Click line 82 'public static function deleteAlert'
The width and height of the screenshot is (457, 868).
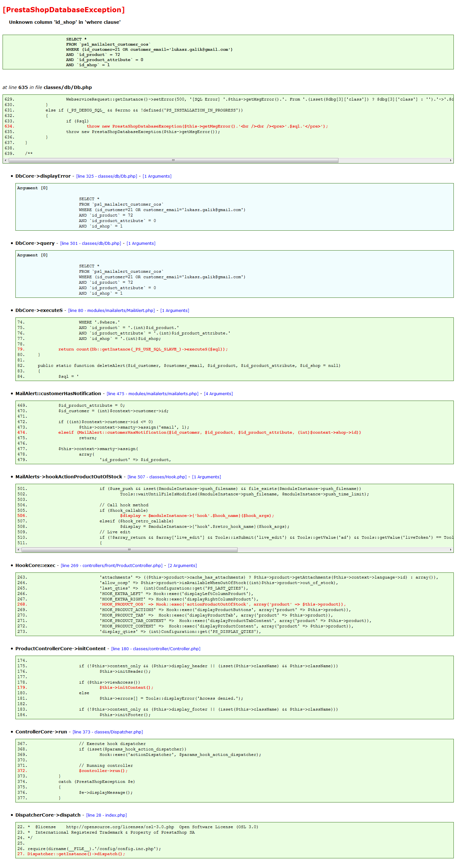(189, 366)
